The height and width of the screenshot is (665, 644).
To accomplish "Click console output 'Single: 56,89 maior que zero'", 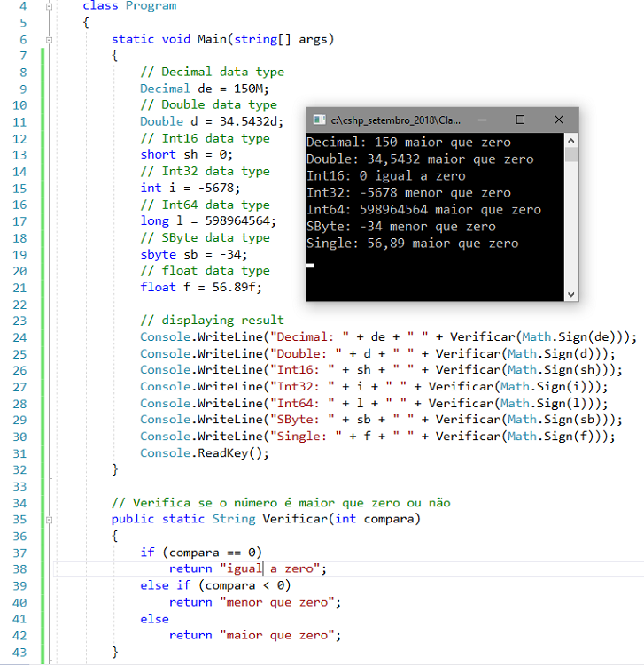I will pyautogui.click(x=413, y=244).
